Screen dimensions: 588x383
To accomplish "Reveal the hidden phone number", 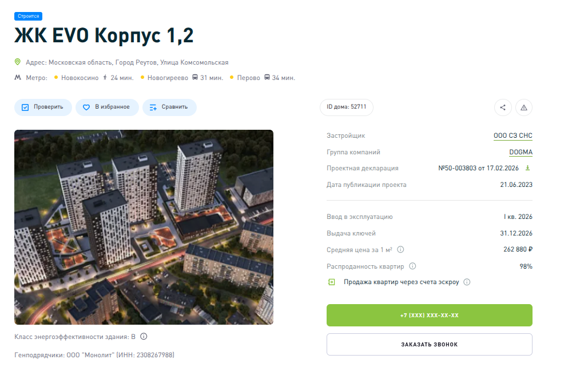I will 429,316.
